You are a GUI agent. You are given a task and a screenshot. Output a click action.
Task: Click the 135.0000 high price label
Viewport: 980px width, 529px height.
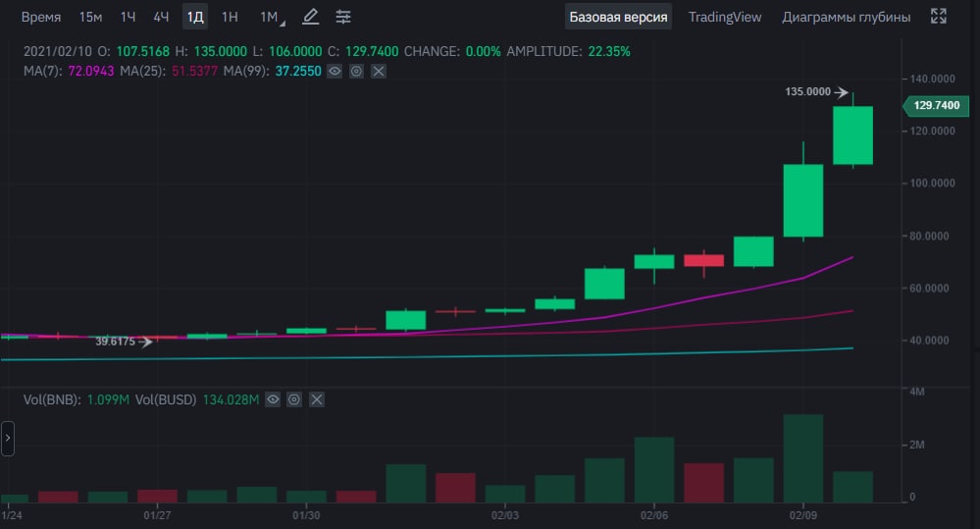807,92
